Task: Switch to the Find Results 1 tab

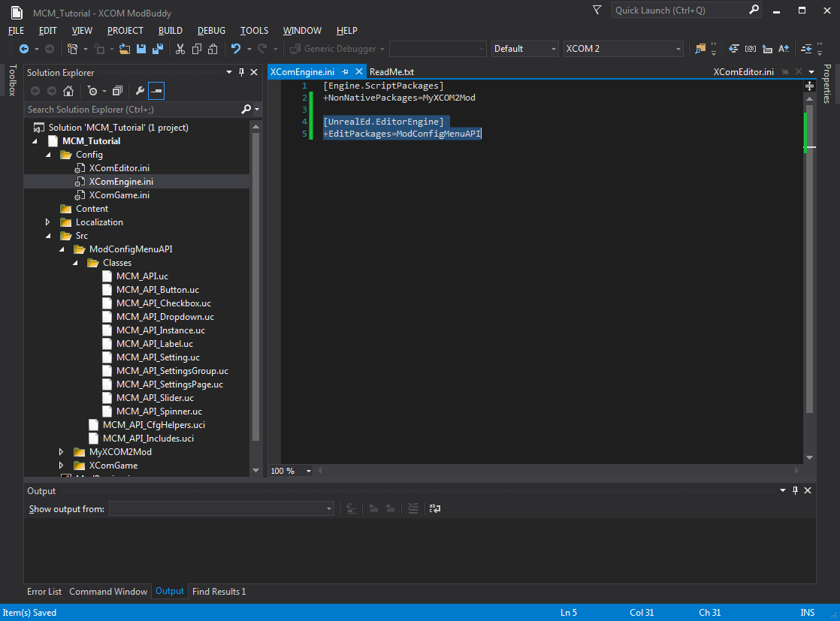Action: click(x=219, y=592)
